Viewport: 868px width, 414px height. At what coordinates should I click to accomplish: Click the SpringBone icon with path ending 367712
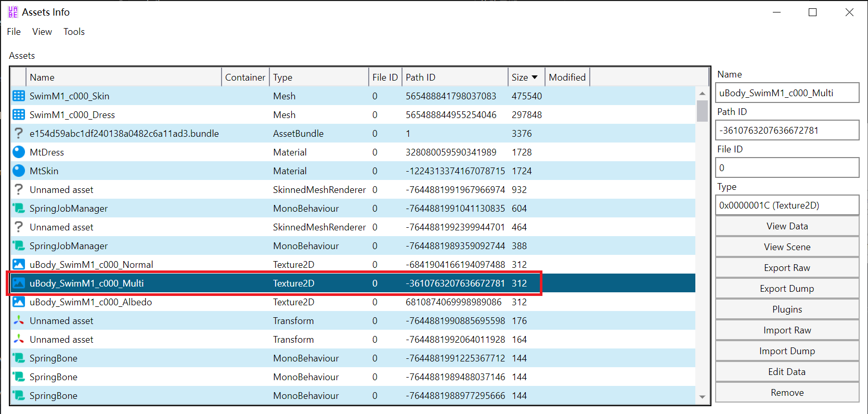pyautogui.click(x=19, y=358)
